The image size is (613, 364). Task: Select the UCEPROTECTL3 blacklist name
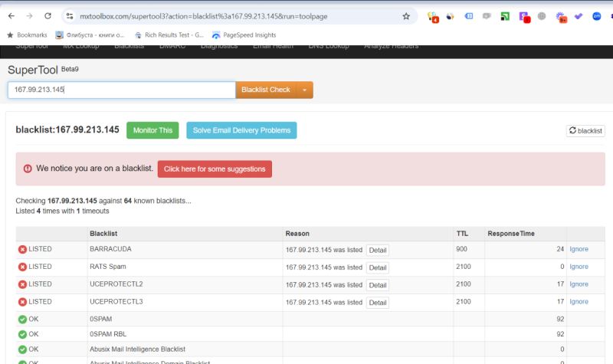[x=116, y=302]
